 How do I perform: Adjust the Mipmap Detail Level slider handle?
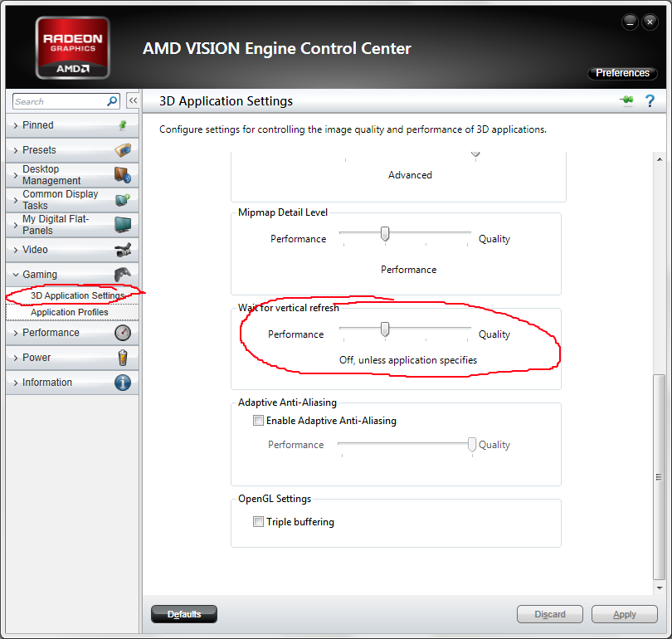(385, 234)
